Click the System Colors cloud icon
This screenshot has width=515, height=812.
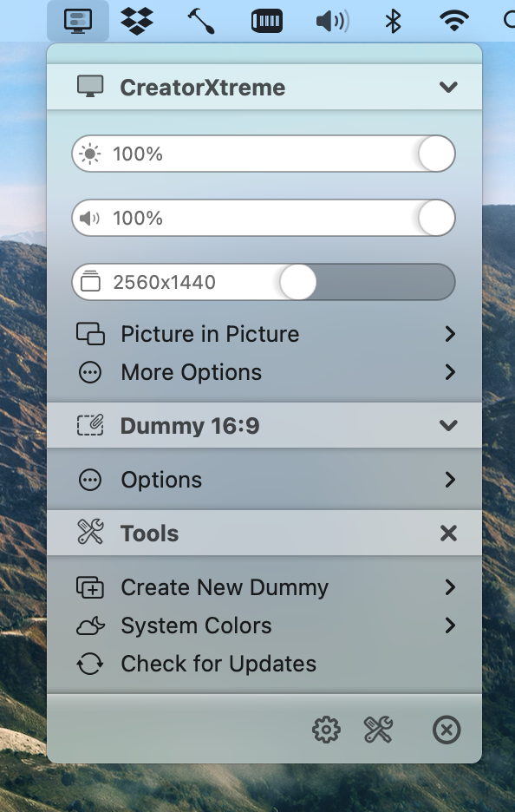(x=92, y=625)
